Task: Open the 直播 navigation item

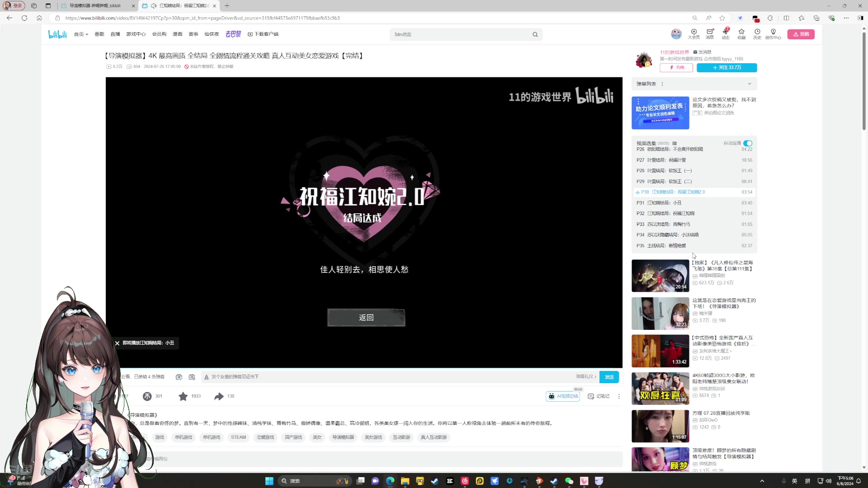Action: (115, 34)
